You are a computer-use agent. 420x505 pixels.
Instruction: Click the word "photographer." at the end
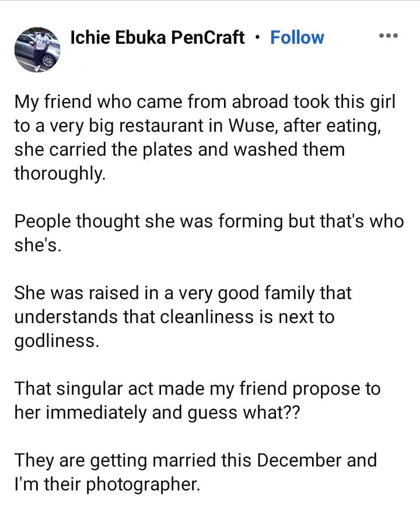click(x=143, y=485)
